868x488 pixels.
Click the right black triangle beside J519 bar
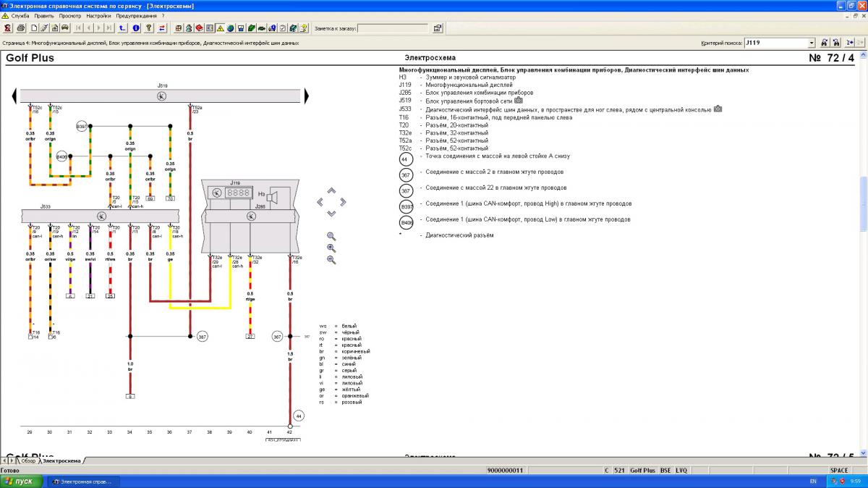[x=307, y=96]
